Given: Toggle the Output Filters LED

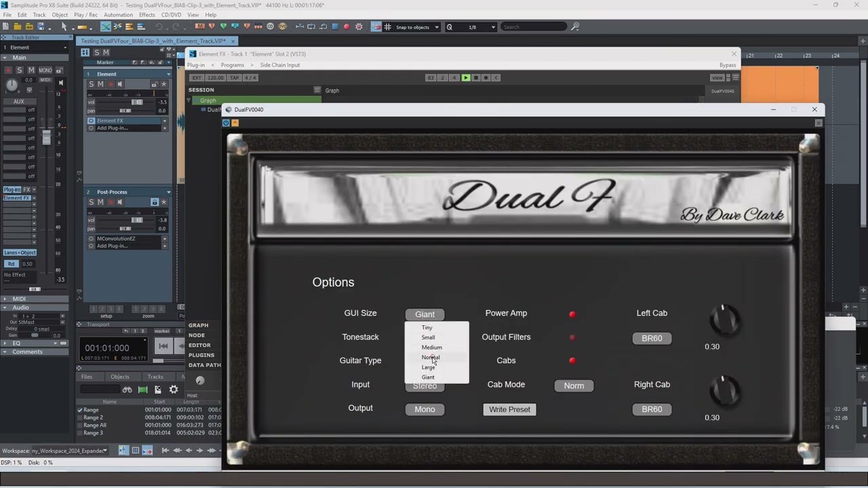Looking at the screenshot, I should 572,338.
